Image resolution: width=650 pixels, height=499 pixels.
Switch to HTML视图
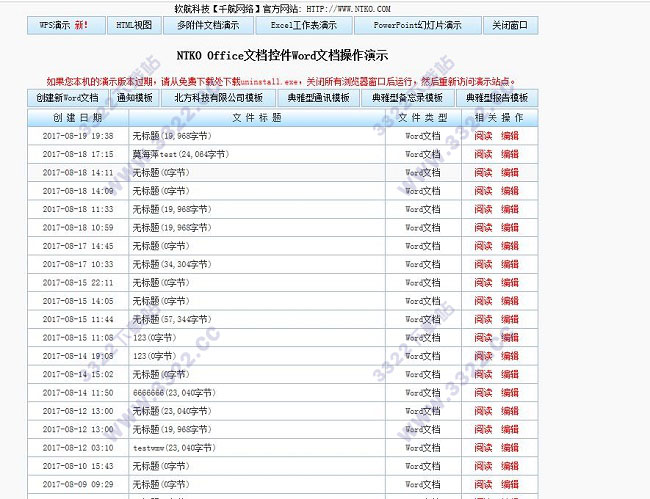(x=133, y=25)
